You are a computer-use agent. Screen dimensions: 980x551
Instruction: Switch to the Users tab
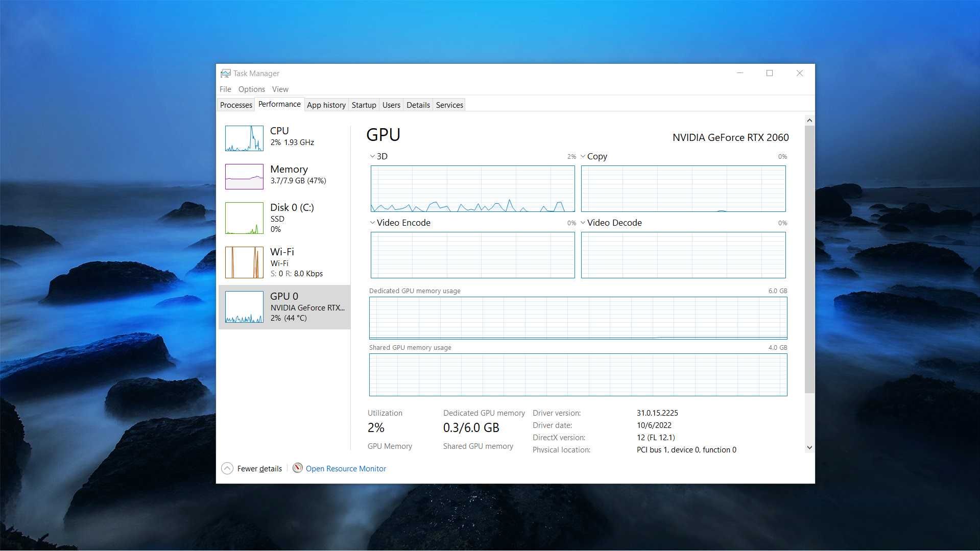coord(391,105)
